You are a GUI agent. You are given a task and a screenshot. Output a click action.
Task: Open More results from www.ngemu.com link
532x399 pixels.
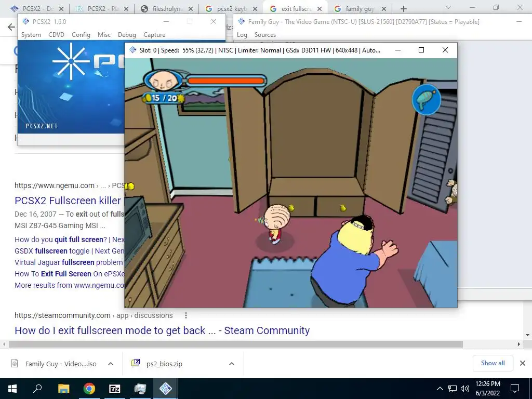[x=70, y=285]
